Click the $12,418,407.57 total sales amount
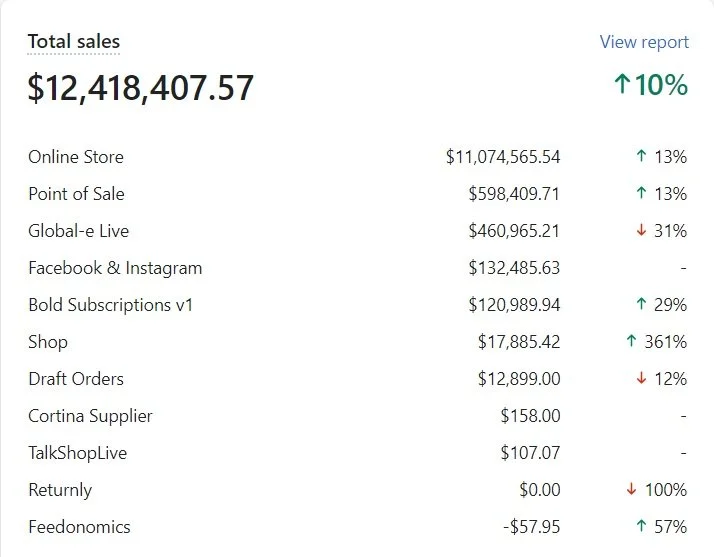This screenshot has height=557, width=714. (x=141, y=88)
